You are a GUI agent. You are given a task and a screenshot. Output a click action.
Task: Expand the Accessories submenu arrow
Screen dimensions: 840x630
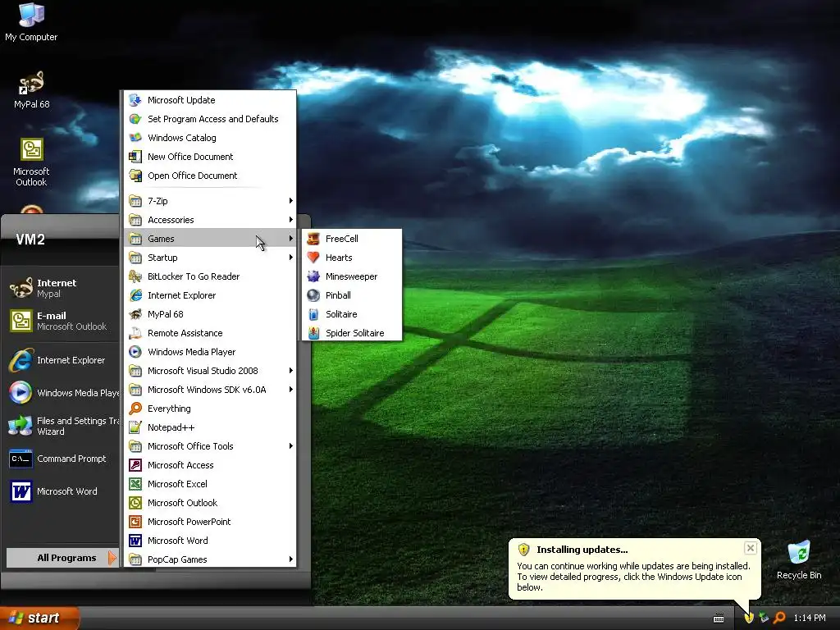291,220
